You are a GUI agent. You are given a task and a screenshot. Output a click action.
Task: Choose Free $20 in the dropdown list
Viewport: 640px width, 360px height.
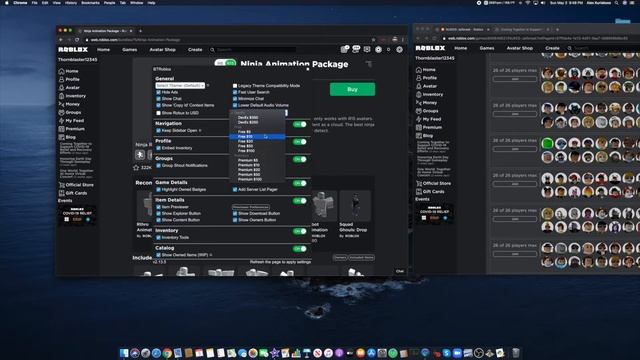257,141
